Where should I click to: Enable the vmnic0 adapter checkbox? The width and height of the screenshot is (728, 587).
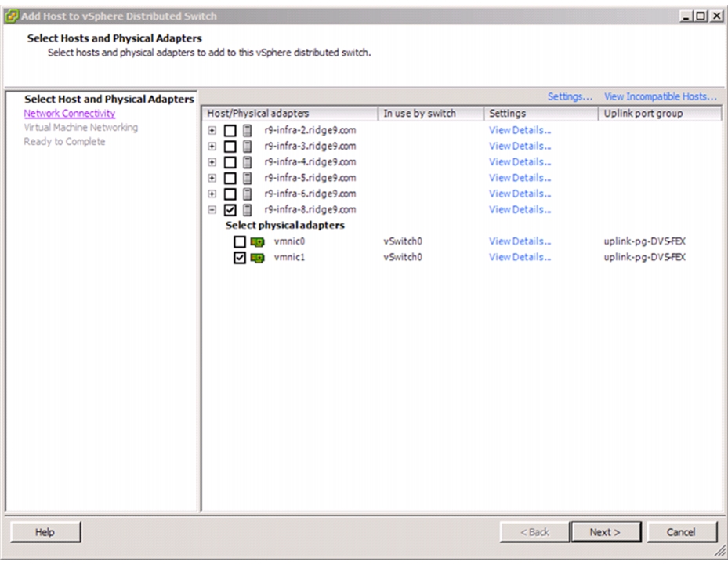tap(240, 241)
